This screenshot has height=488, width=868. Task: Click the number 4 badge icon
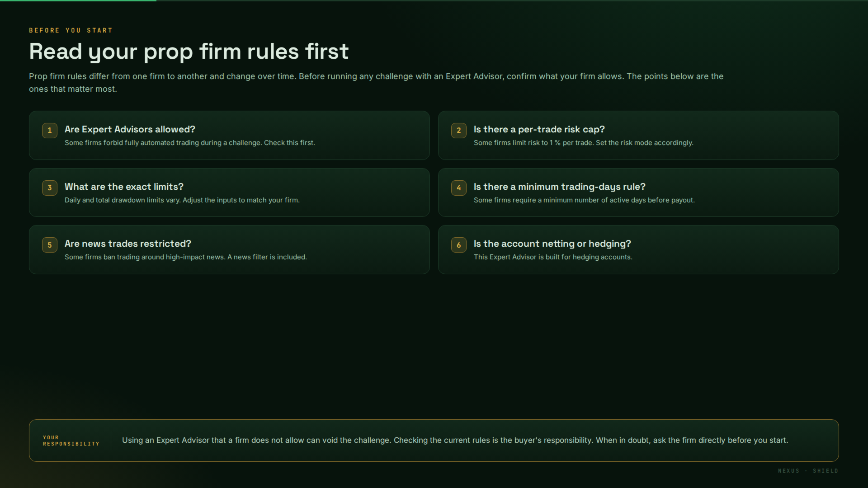click(459, 188)
